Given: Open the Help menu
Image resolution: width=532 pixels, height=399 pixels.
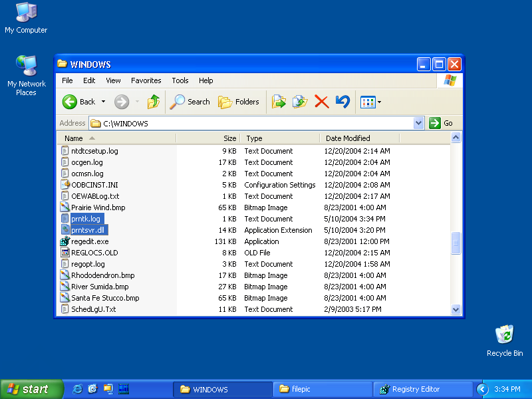Looking at the screenshot, I should 205,80.
